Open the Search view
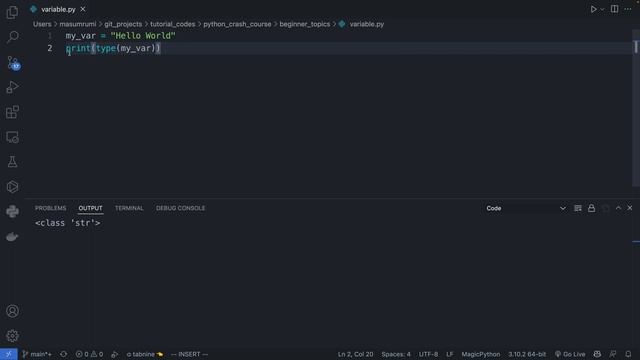Viewport: 640px width, 360px height. pos(12,37)
